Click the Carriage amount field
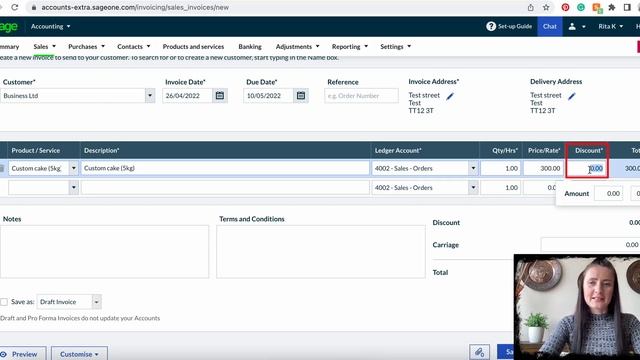This screenshot has height=360, width=640. tap(590, 245)
